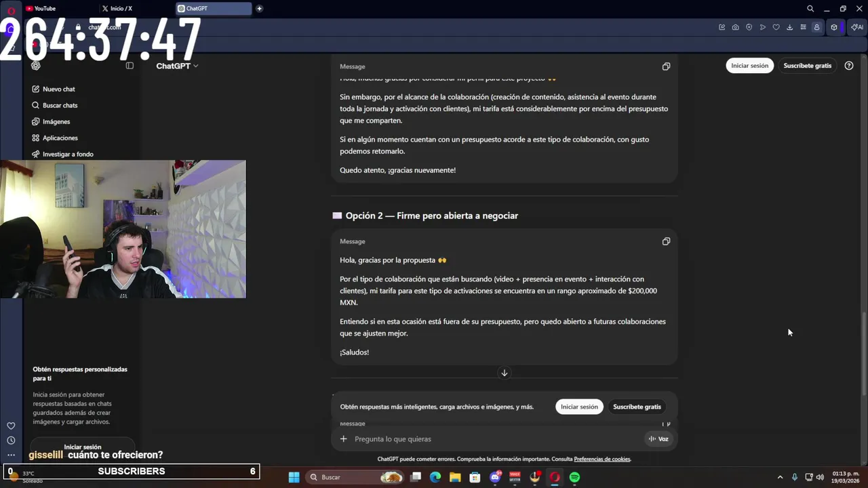The width and height of the screenshot is (868, 488).
Task: Click the sidebar heart icon
Action: (11, 426)
